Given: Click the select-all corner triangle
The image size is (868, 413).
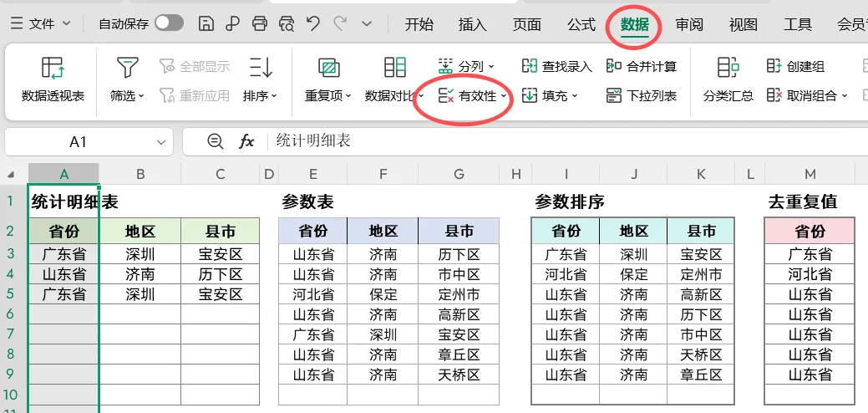Looking at the screenshot, I should (x=11, y=175).
